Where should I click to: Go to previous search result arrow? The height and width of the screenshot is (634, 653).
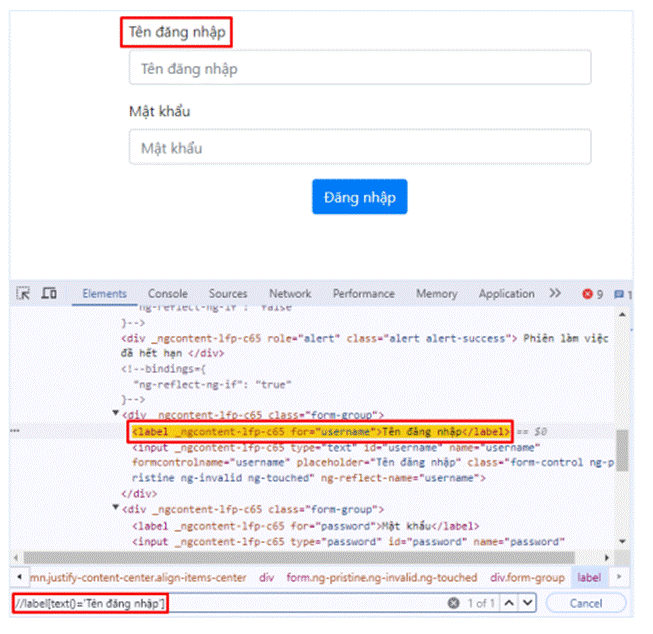(510, 604)
